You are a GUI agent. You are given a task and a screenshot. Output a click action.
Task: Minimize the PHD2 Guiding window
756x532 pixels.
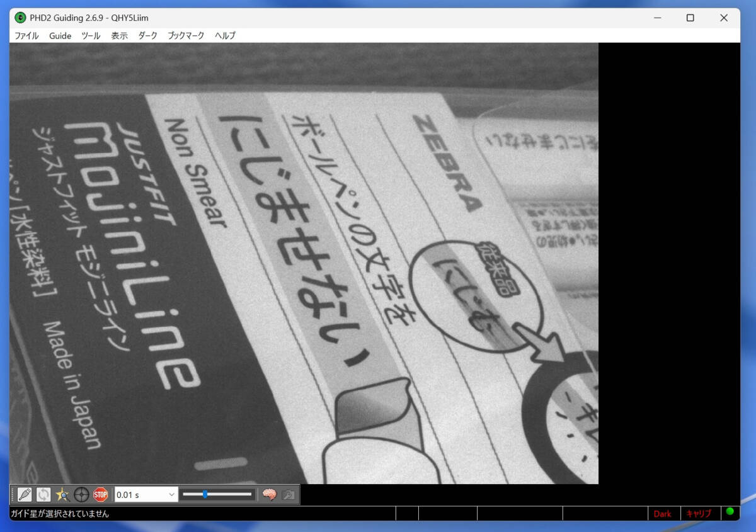tap(656, 18)
